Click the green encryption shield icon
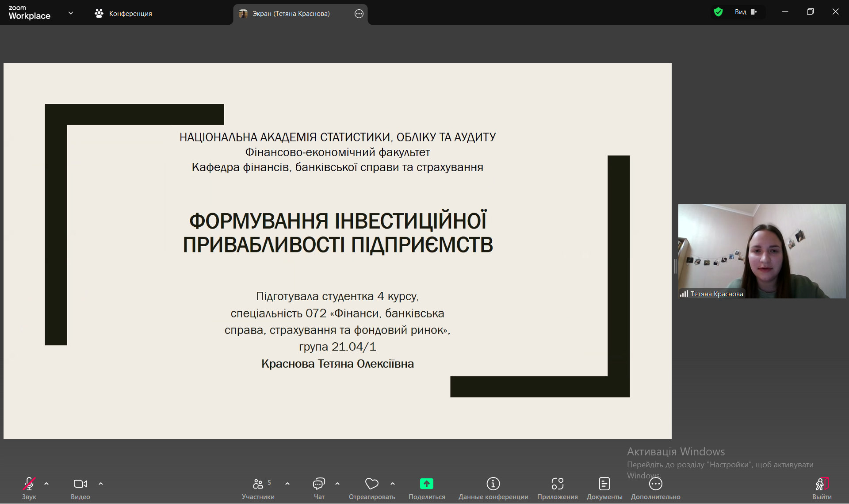The image size is (849, 504). coord(719,12)
